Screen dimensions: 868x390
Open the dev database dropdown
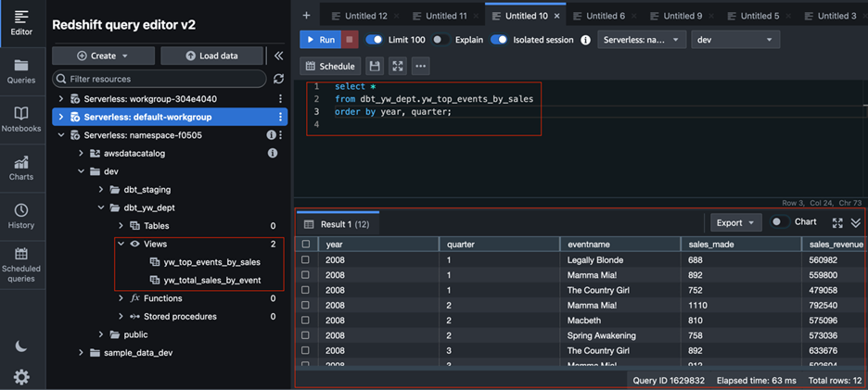pyautogui.click(x=735, y=40)
